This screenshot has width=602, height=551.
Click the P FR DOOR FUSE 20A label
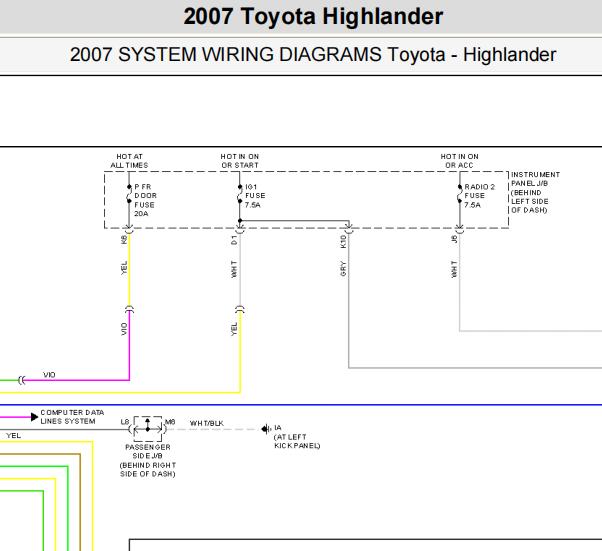coord(145,200)
